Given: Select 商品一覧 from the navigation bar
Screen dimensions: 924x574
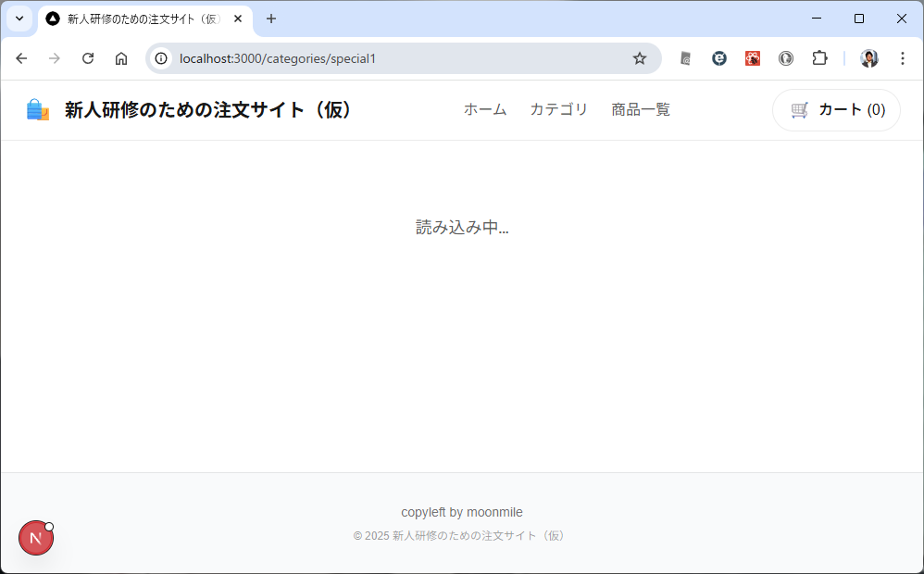Looking at the screenshot, I should pyautogui.click(x=640, y=109).
